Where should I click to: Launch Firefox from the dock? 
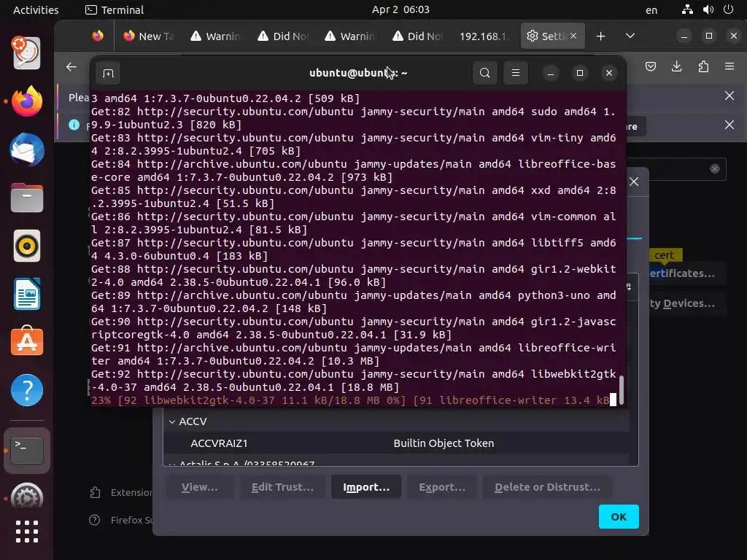(27, 101)
